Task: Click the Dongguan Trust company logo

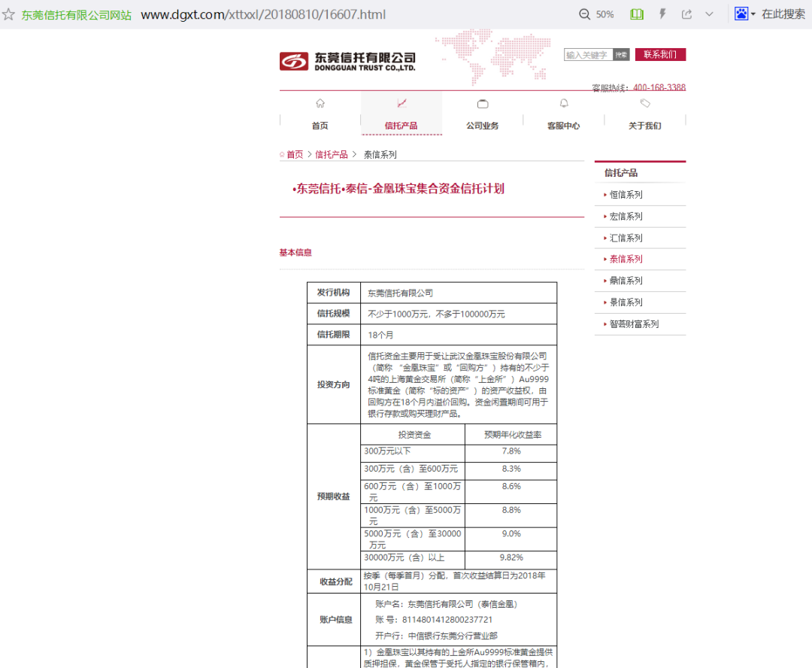Action: click(347, 61)
